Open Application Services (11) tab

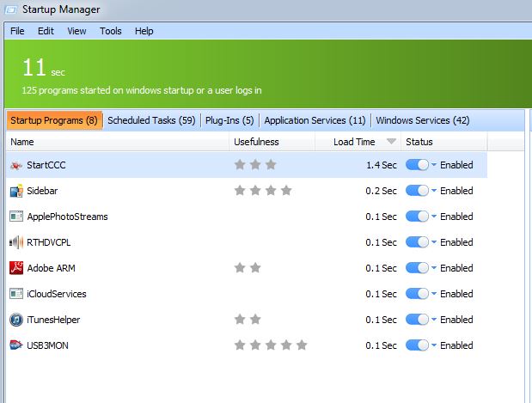pyautogui.click(x=315, y=120)
